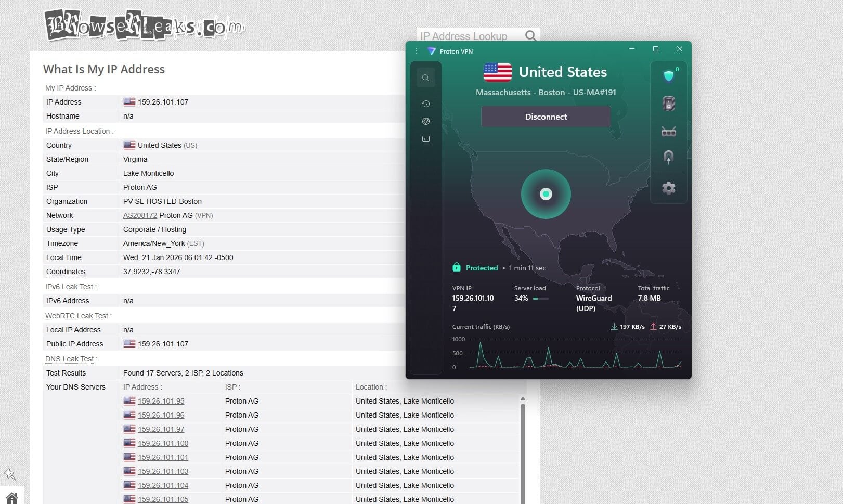Screen dimensions: 843x504
Task: Click the Disconnect button
Action: coord(546,117)
